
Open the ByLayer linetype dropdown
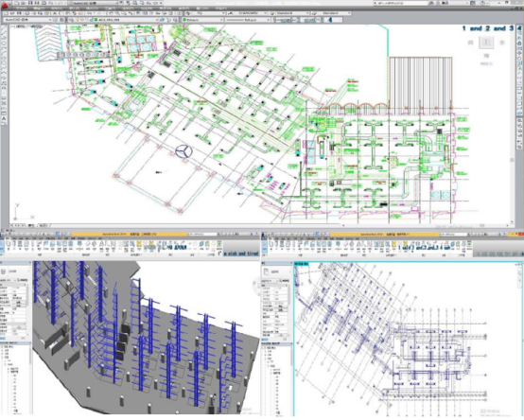pyautogui.click(x=247, y=20)
